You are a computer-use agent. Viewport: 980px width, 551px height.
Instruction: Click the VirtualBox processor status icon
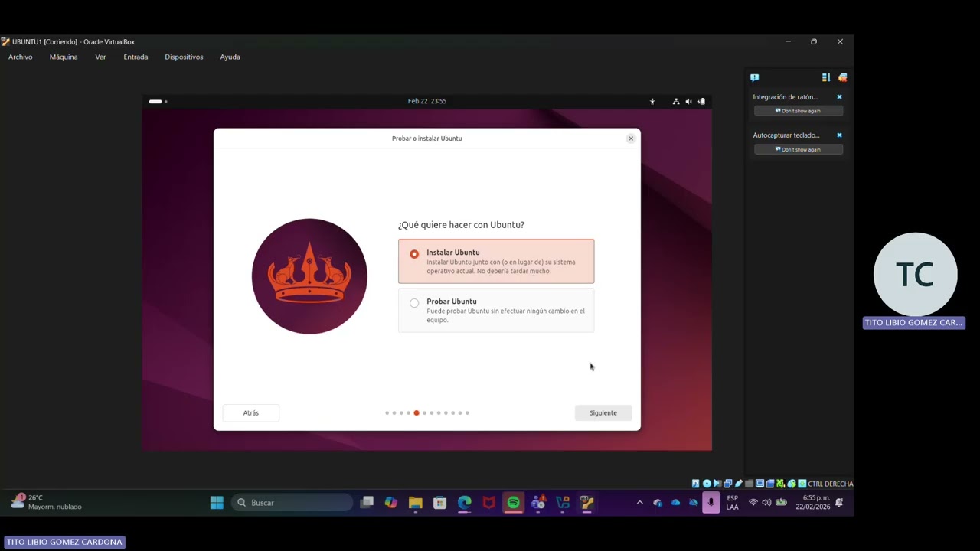coord(780,484)
